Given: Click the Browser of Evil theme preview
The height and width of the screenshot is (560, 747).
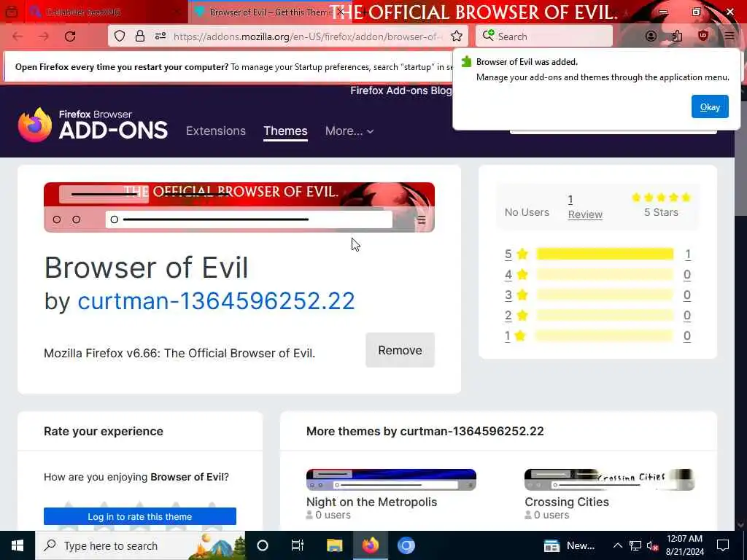Looking at the screenshot, I should tap(239, 207).
